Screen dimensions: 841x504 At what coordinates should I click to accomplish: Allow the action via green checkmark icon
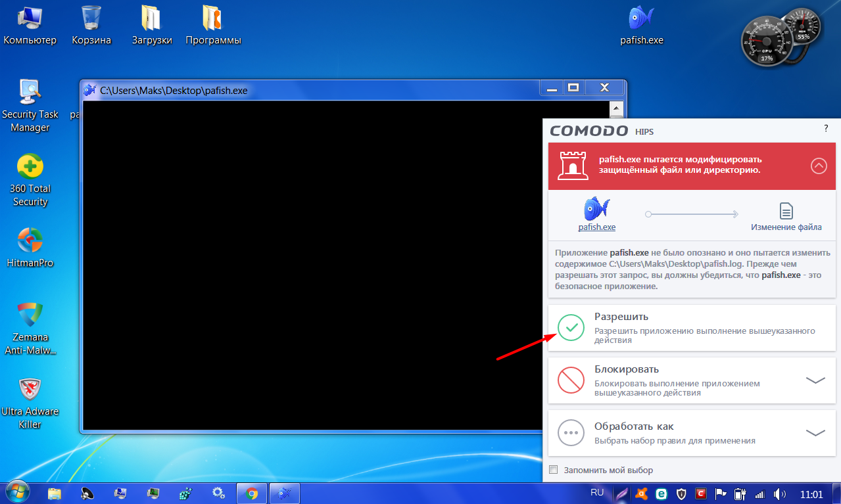coord(571,327)
